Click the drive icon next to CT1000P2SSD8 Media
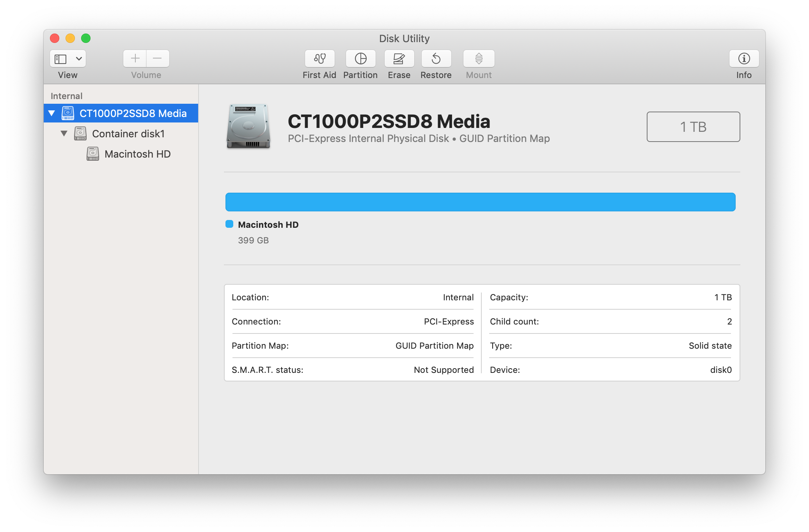The width and height of the screenshot is (809, 532). tap(68, 113)
